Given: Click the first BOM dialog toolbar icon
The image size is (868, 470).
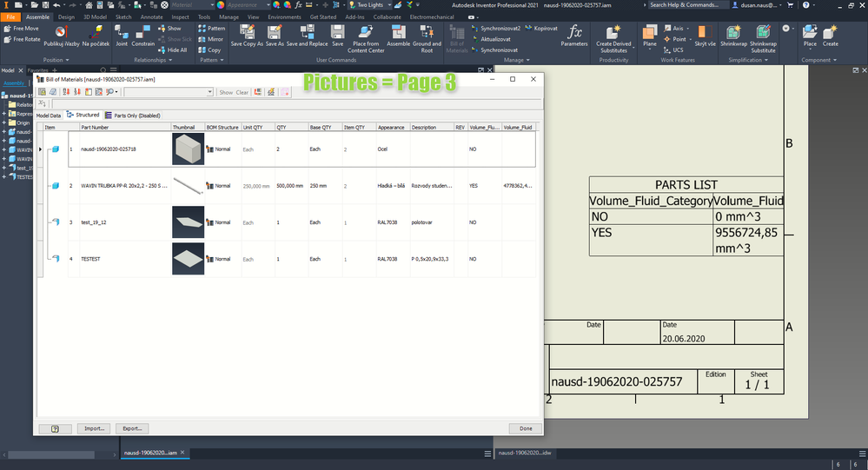Looking at the screenshot, I should tap(42, 92).
